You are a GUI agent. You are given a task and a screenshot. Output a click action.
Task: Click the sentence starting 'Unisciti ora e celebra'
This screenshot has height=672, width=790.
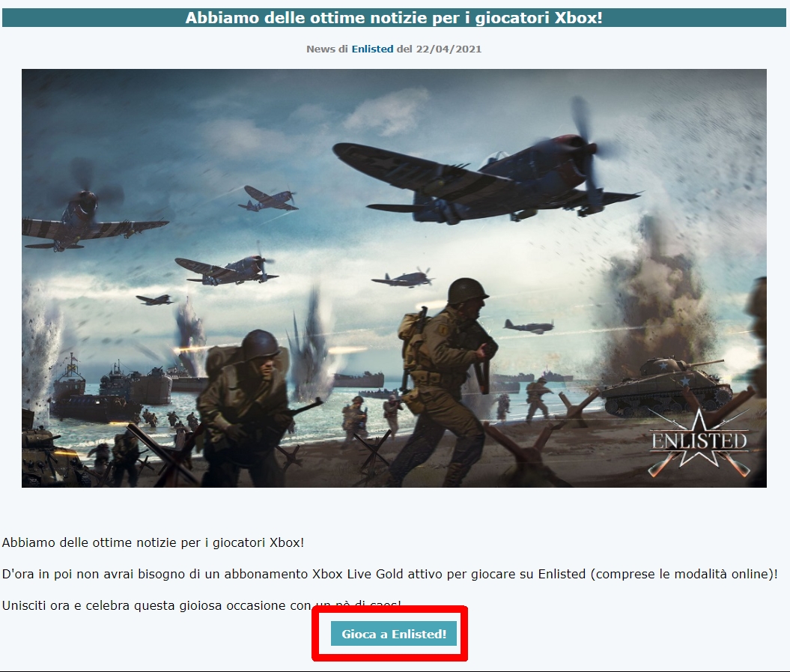(201, 605)
